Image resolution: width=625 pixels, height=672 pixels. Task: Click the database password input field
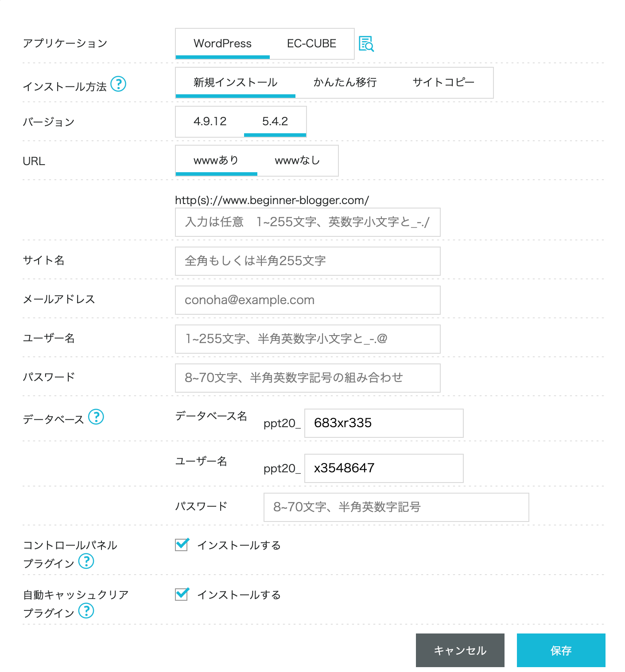pos(396,507)
